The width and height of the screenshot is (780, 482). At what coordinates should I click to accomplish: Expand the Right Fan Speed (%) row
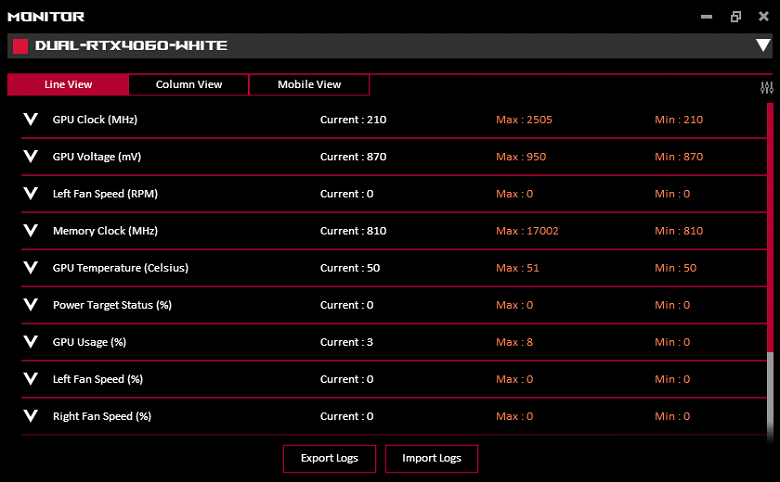pyautogui.click(x=31, y=416)
